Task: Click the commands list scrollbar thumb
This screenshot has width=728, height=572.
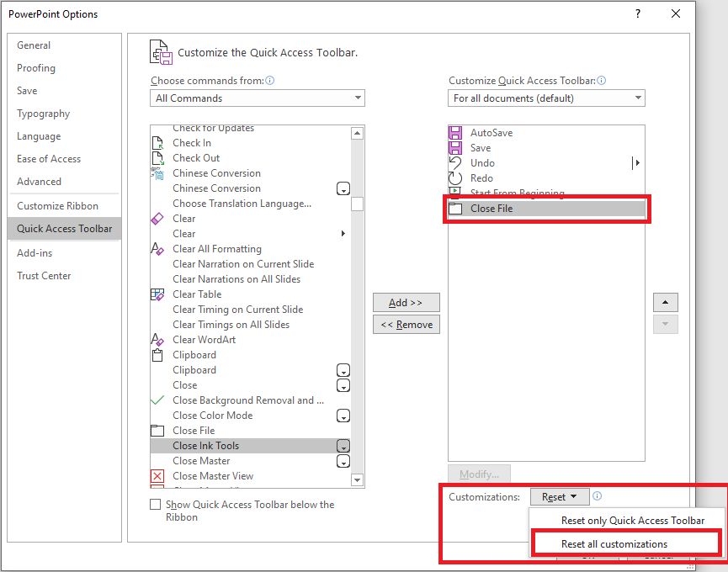Action: click(357, 204)
